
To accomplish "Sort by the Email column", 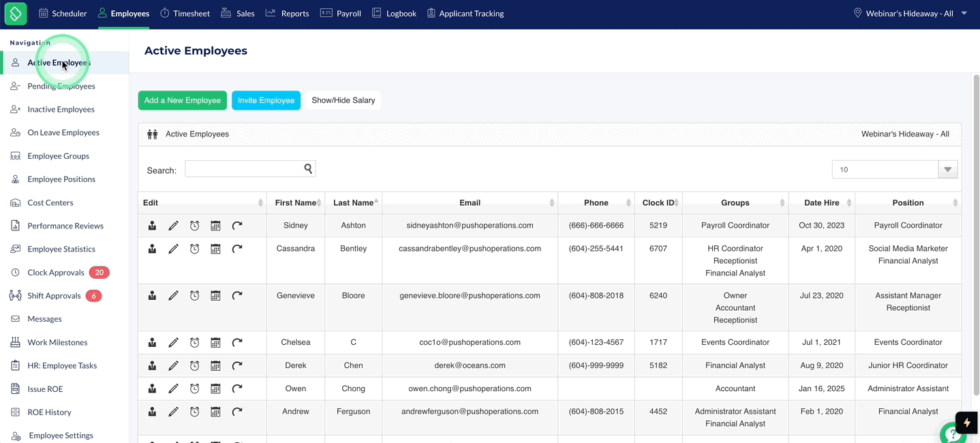I will (x=470, y=202).
